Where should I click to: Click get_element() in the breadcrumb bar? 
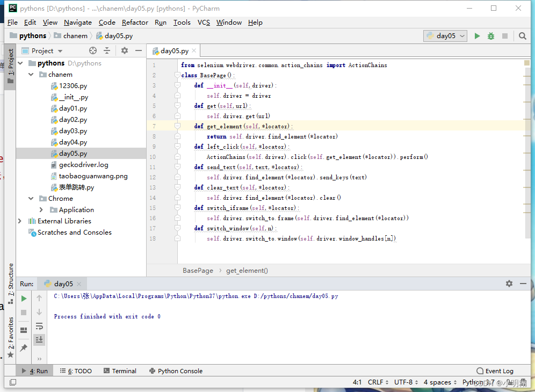click(x=247, y=270)
